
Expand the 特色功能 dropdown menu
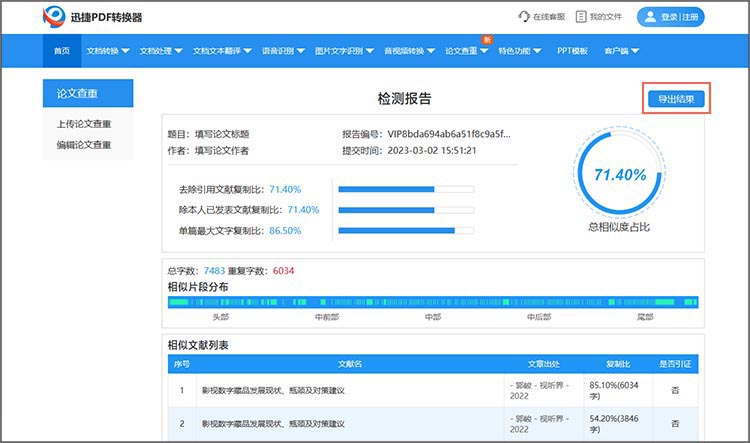pos(519,51)
